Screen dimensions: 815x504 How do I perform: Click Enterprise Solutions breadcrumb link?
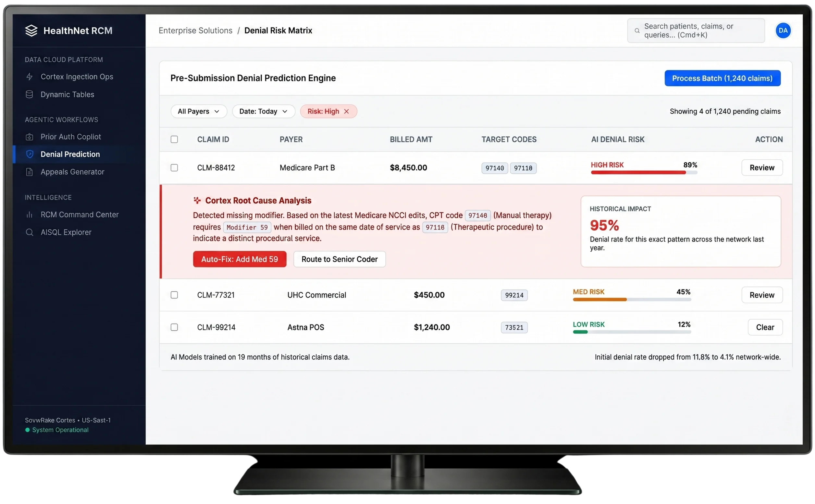195,31
